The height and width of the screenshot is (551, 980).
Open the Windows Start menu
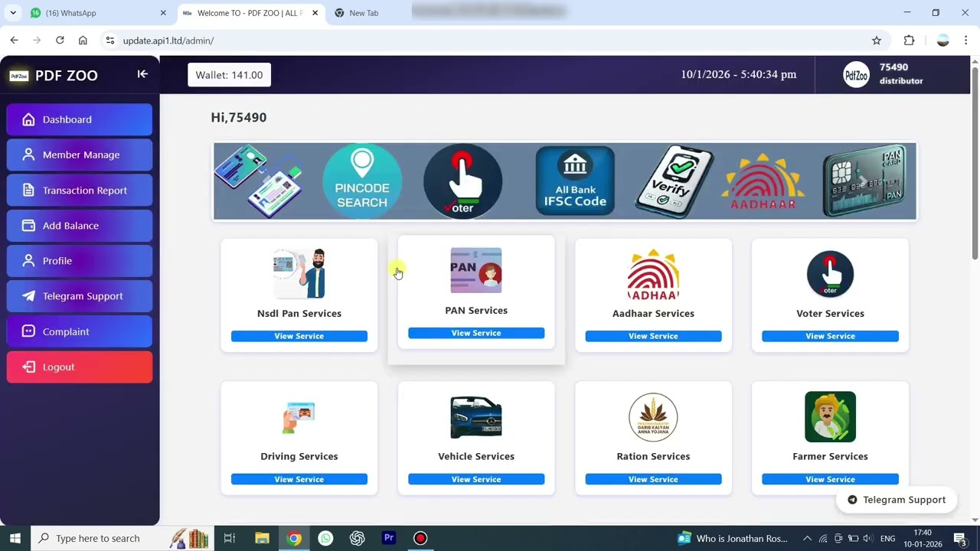point(15,538)
